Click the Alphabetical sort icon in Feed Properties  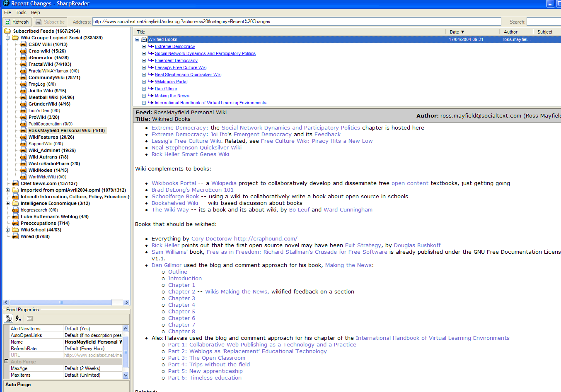click(x=19, y=318)
